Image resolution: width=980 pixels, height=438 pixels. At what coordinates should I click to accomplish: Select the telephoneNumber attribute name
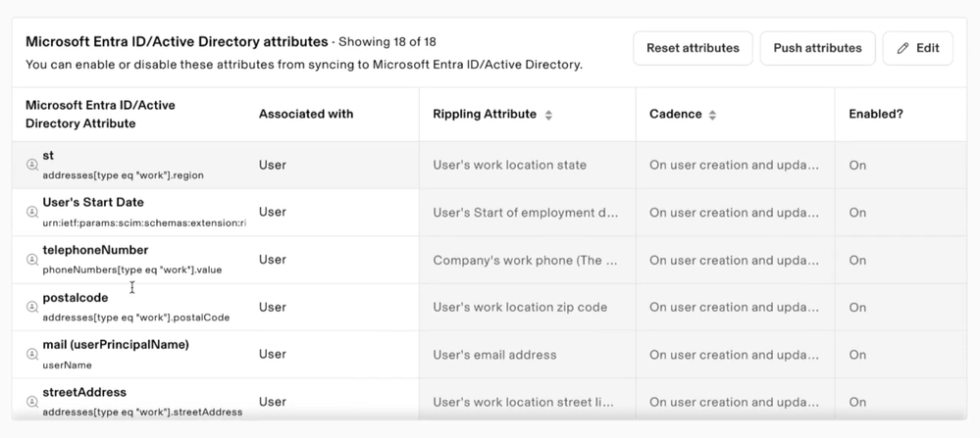coord(95,250)
